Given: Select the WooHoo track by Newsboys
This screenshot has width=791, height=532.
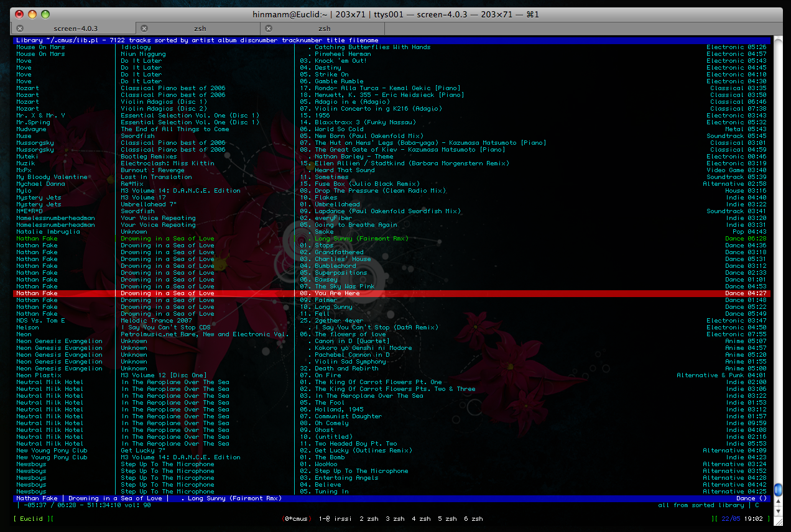Looking at the screenshot, I should point(326,464).
